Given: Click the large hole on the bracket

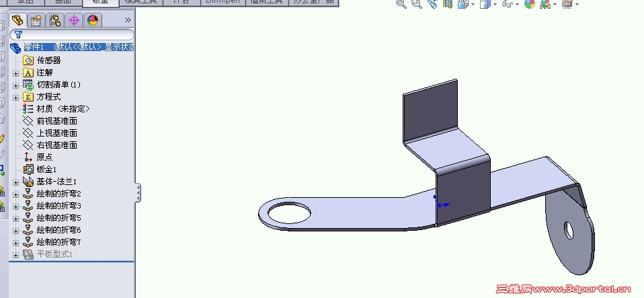Looking at the screenshot, I should pyautogui.click(x=289, y=213).
